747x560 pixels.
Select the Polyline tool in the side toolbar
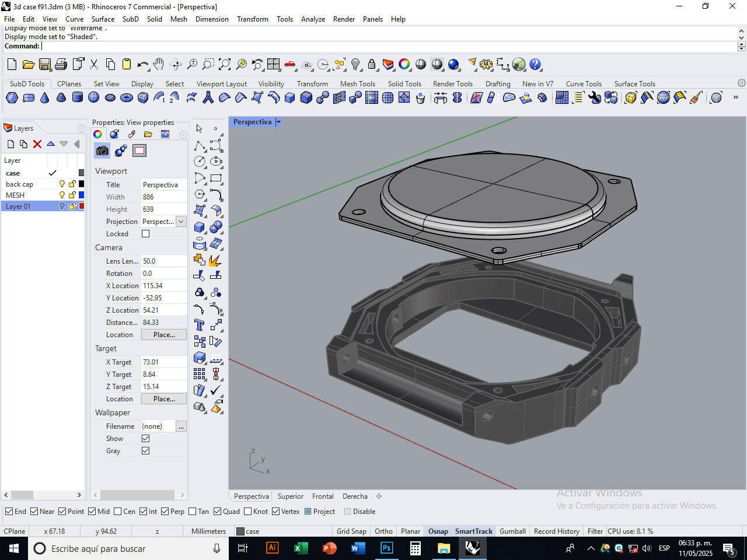pos(200,145)
